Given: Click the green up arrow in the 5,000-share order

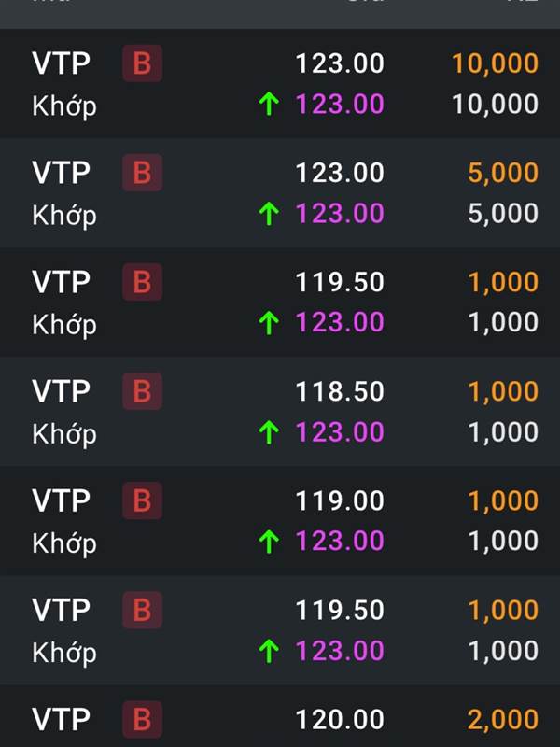Looking at the screenshot, I should 269,214.
